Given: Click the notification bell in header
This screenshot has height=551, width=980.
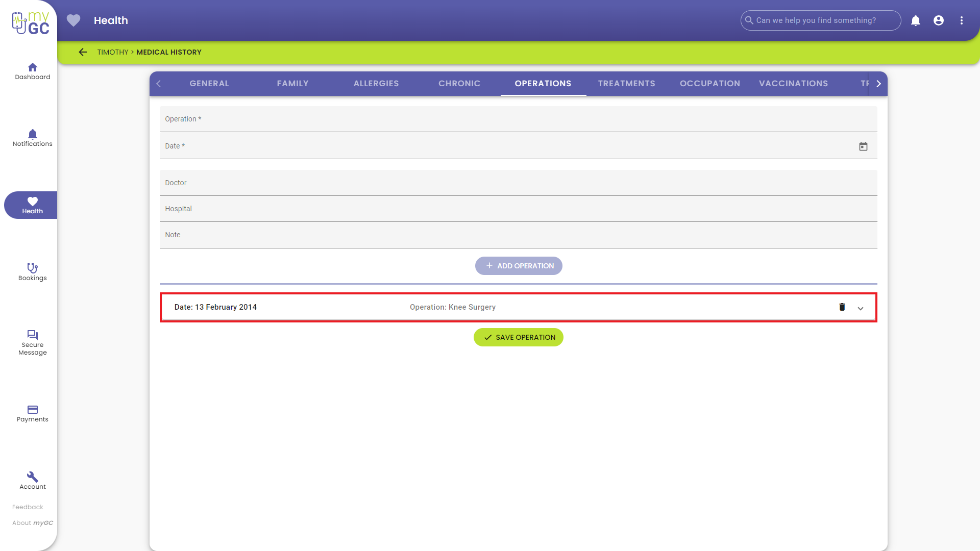Looking at the screenshot, I should click(x=916, y=20).
